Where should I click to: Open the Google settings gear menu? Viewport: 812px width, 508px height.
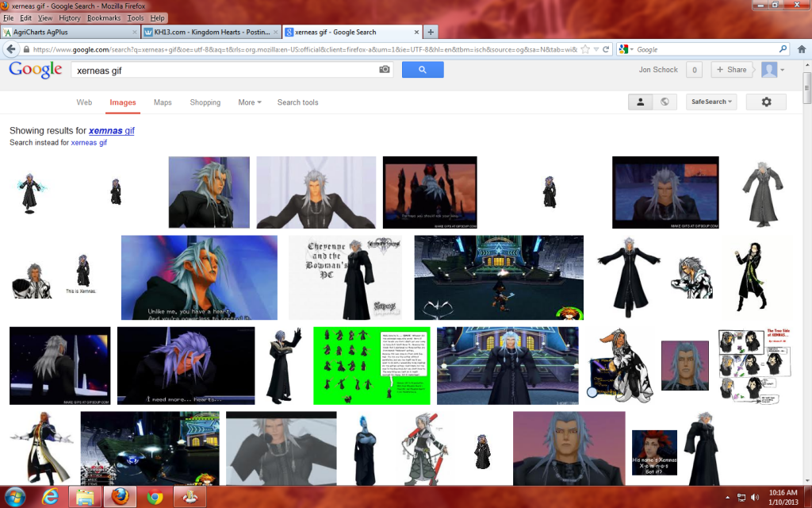coord(766,102)
